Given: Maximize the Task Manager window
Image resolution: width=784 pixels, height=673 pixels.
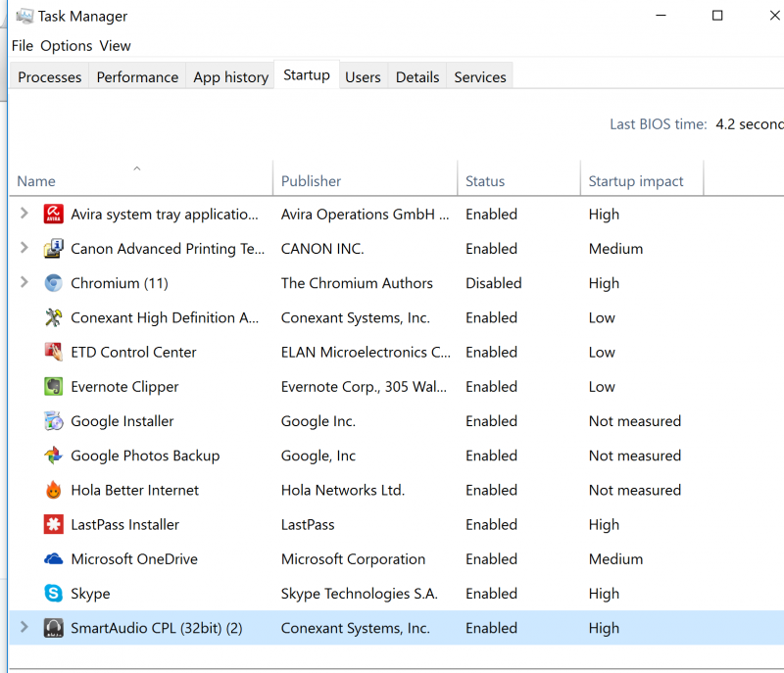Looking at the screenshot, I should [717, 16].
